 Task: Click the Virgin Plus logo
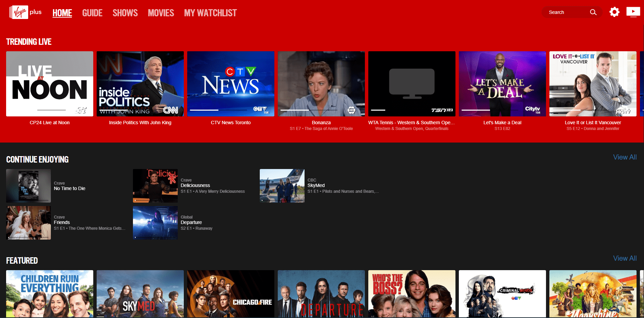click(x=26, y=13)
